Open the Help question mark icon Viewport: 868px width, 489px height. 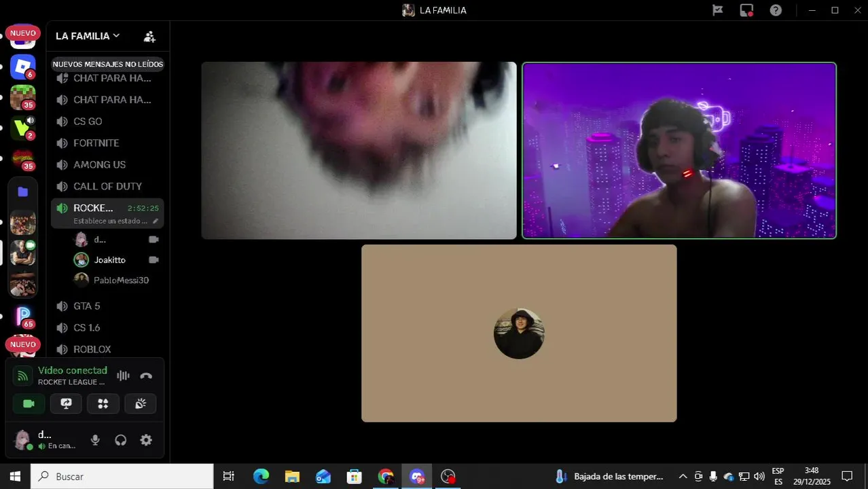pyautogui.click(x=776, y=10)
